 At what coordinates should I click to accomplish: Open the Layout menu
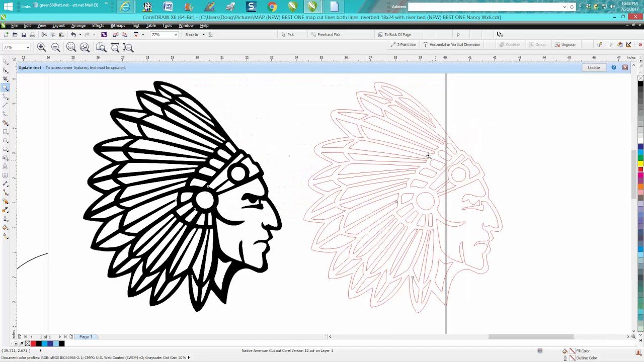click(x=58, y=26)
